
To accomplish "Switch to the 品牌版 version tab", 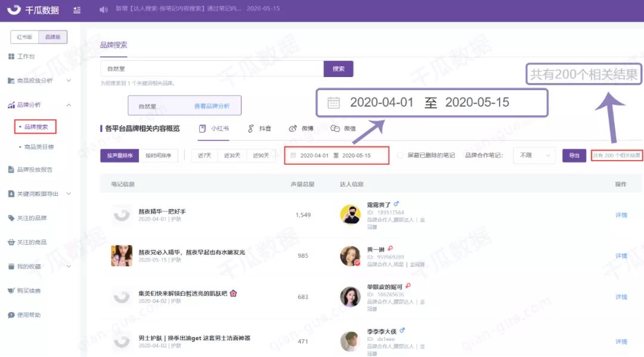I will click(x=53, y=36).
